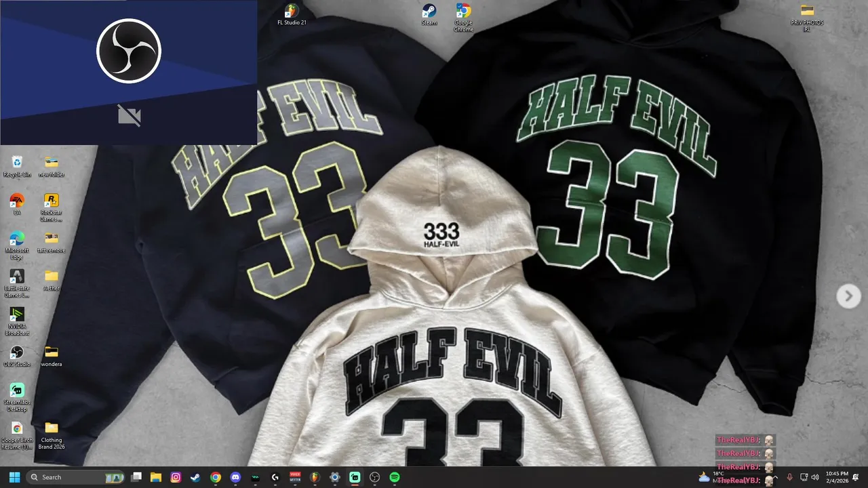This screenshot has height=488, width=868.
Task: Click the taskbar Search box
Action: [76, 477]
